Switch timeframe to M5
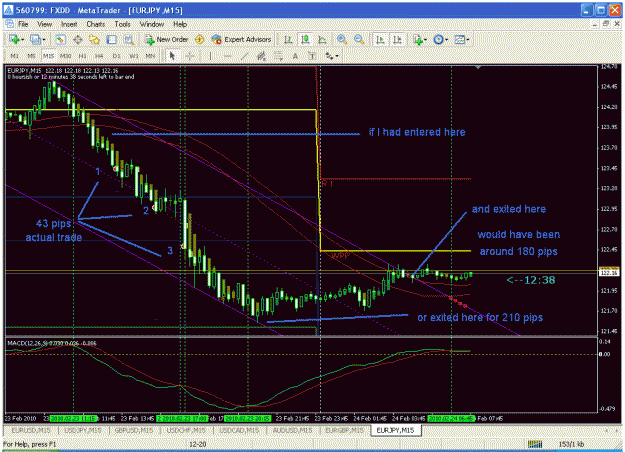Image resolution: width=625 pixels, height=452 pixels. click(x=31, y=56)
